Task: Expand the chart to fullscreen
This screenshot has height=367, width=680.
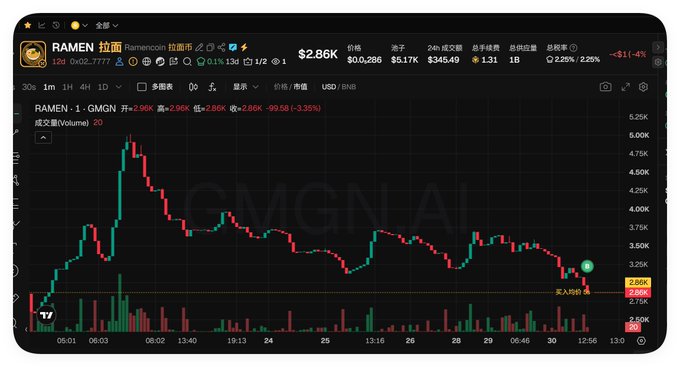Action: pyautogui.click(x=625, y=87)
